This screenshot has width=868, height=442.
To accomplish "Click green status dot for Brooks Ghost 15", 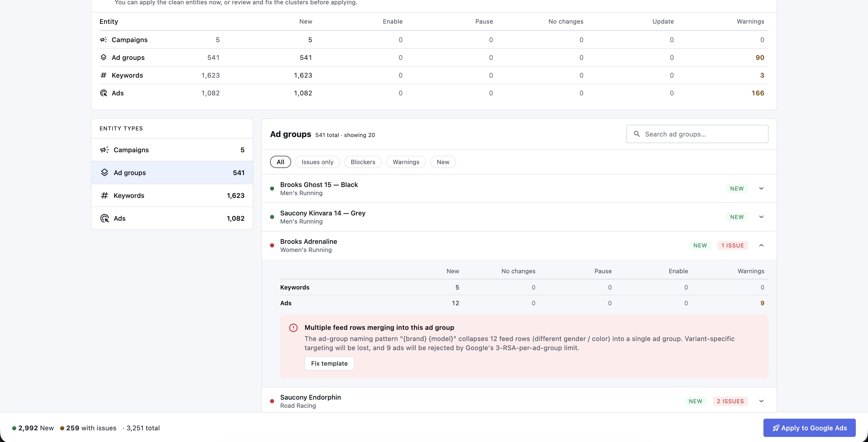I will tap(272, 189).
